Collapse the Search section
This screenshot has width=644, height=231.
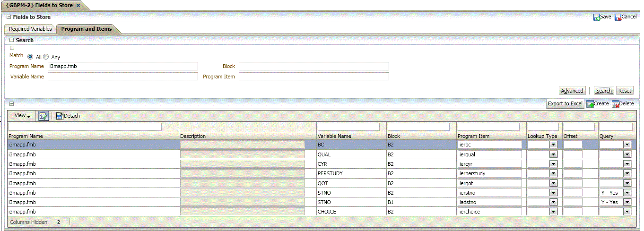pos(12,40)
